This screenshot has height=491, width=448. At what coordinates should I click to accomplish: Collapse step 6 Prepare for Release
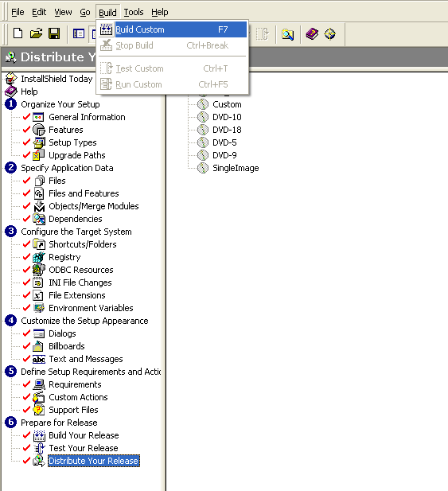11,423
